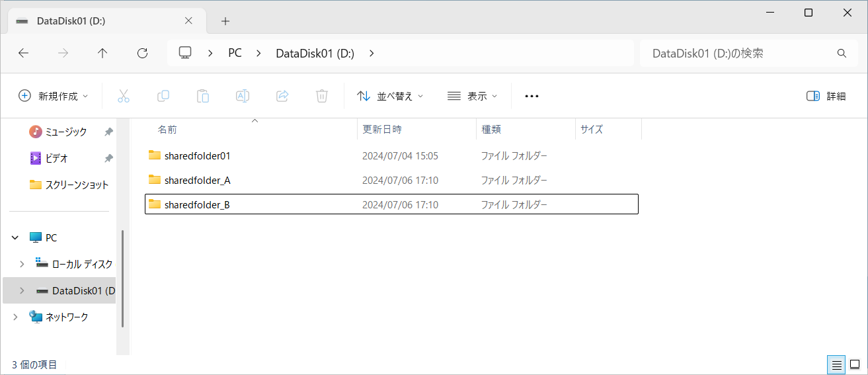Switch to large icons view icon

[855, 364]
